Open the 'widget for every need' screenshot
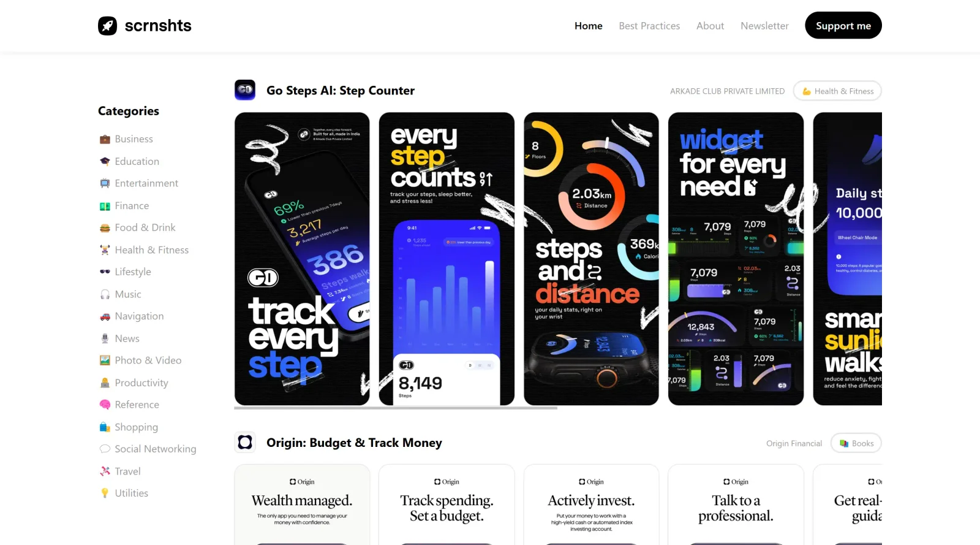 (736, 259)
